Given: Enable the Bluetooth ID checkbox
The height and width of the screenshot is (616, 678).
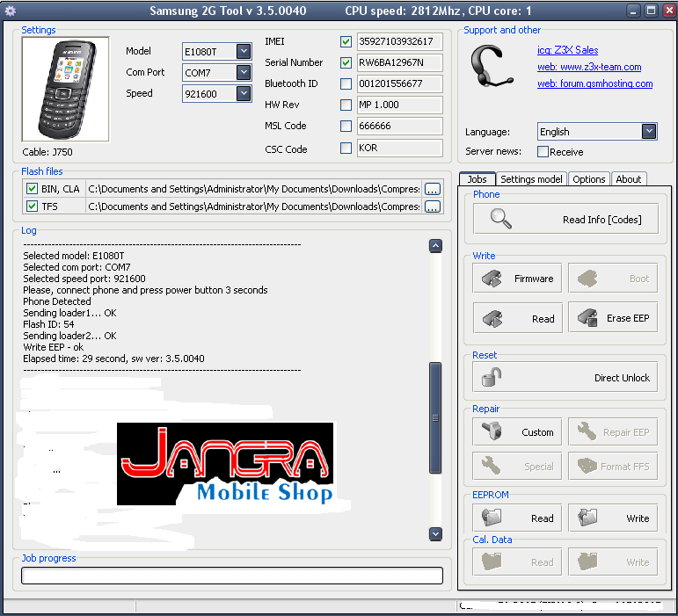Looking at the screenshot, I should (346, 83).
